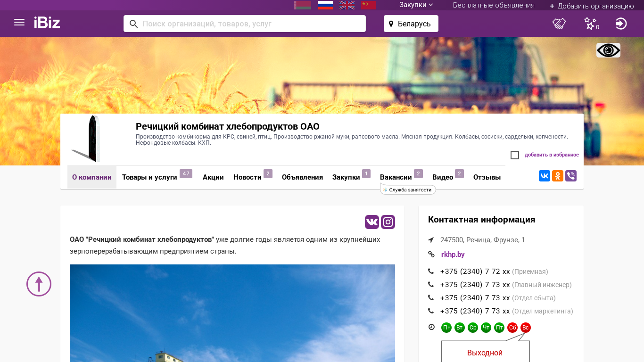Click the iBiz logo
This screenshot has height=362, width=644.
[x=47, y=23]
